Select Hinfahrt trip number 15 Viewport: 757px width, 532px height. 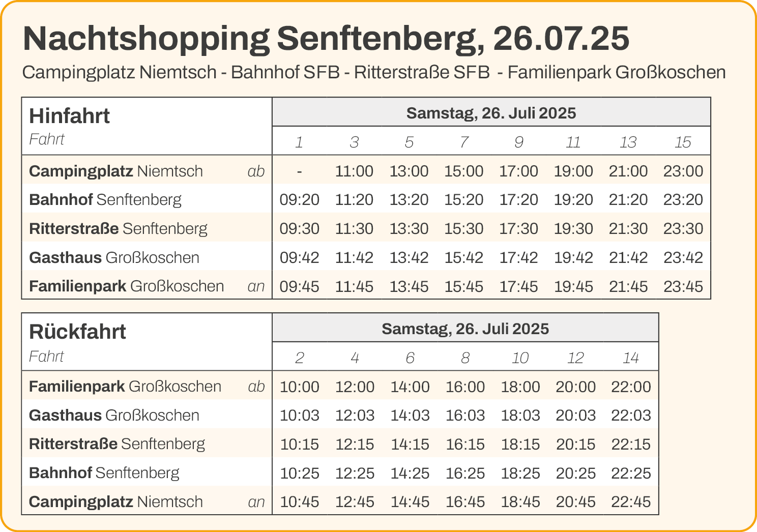pyautogui.click(x=683, y=142)
